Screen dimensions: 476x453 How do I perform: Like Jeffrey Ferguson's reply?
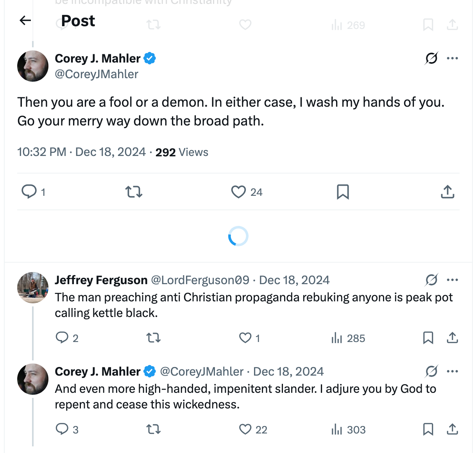coord(245,338)
